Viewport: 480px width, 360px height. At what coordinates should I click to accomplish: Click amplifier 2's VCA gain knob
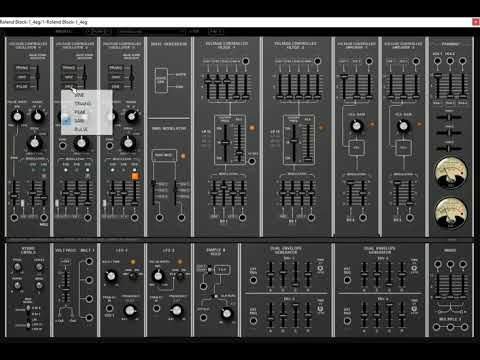403,126
